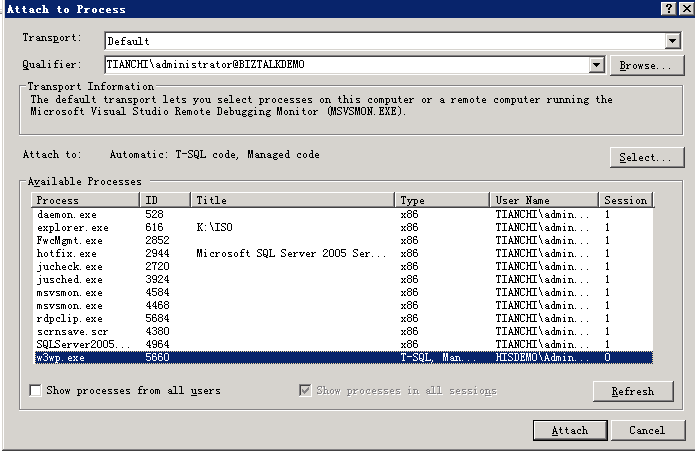
Task: Sort by Type column header
Action: (x=442, y=200)
